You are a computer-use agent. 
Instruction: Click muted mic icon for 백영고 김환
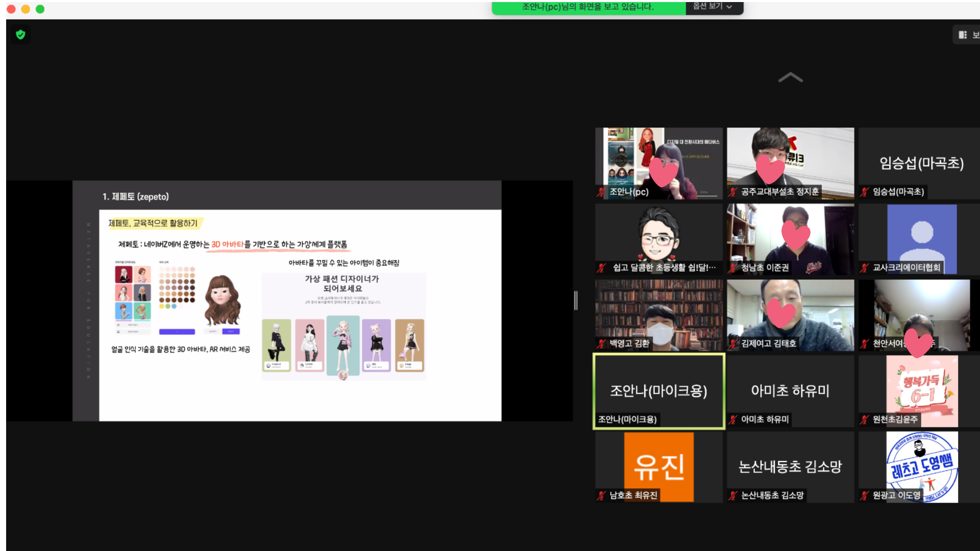pyautogui.click(x=601, y=344)
